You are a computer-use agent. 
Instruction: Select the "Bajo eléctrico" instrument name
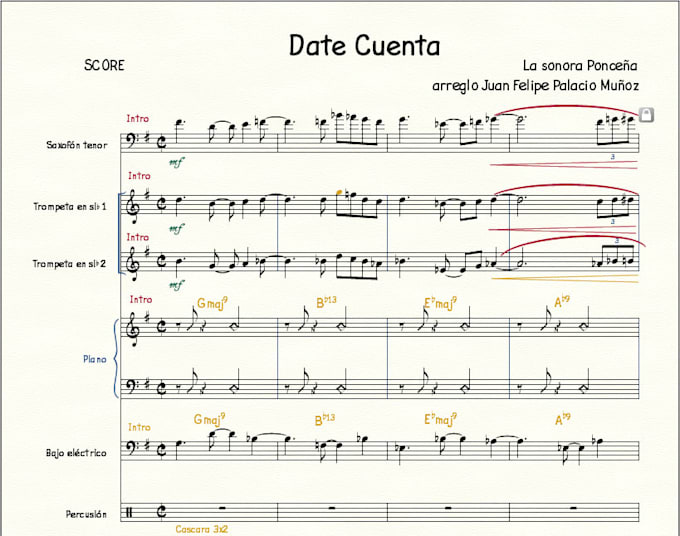[76, 453]
